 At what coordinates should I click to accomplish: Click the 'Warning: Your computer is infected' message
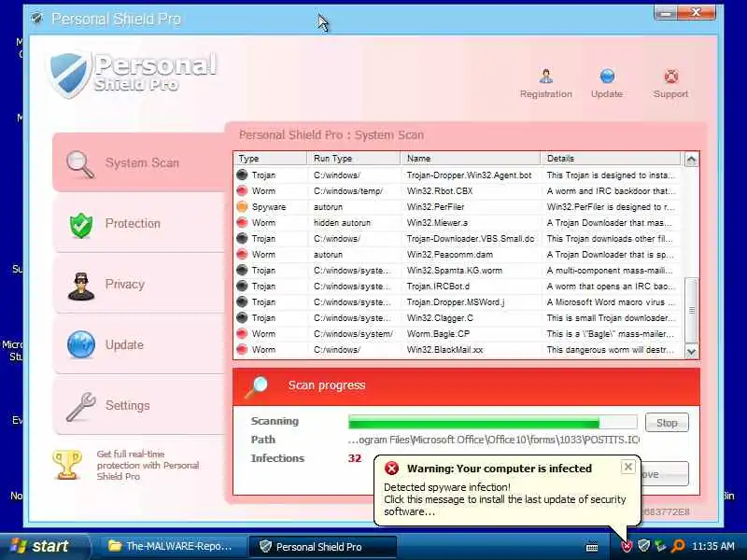(x=500, y=469)
